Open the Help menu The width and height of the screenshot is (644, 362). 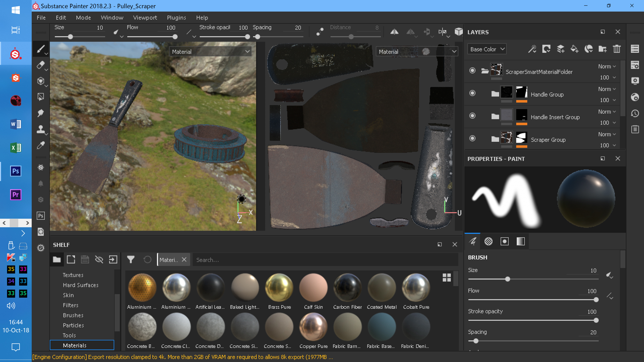point(202,18)
